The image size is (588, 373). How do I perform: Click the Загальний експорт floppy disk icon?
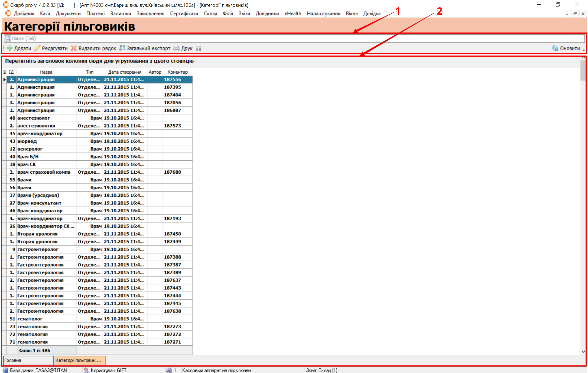coord(122,48)
